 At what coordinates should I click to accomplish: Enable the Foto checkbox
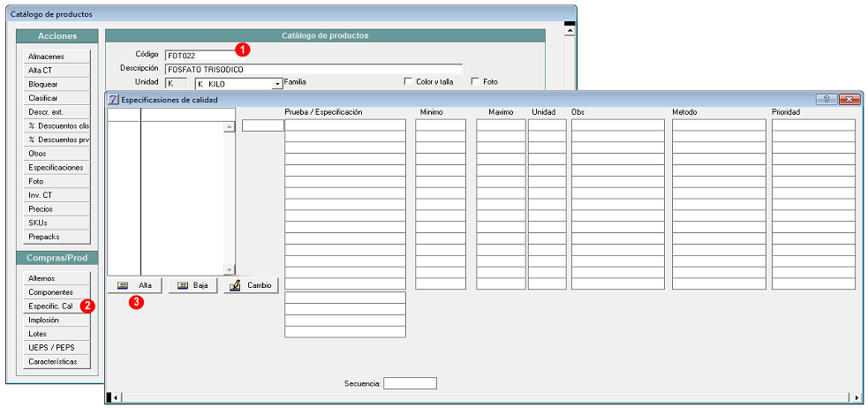click(475, 81)
